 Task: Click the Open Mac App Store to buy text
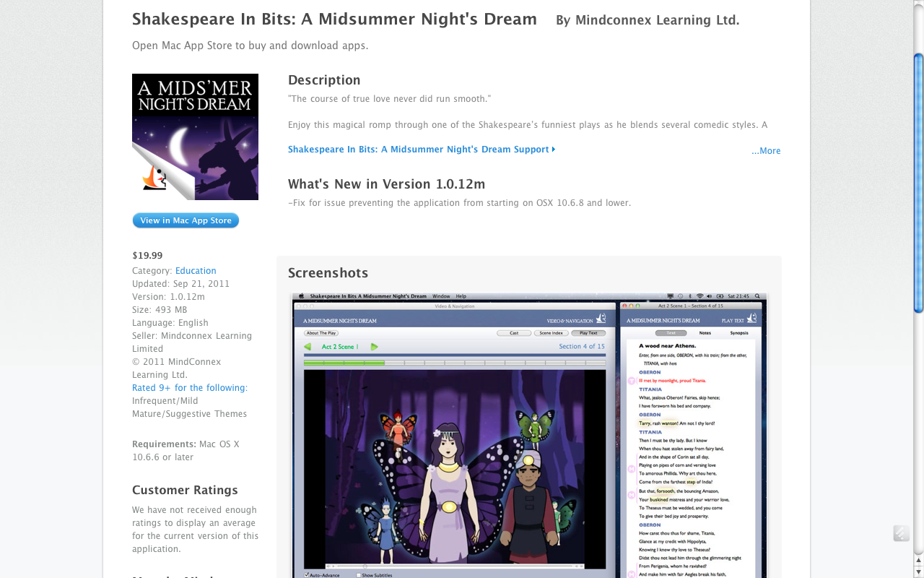(x=250, y=46)
